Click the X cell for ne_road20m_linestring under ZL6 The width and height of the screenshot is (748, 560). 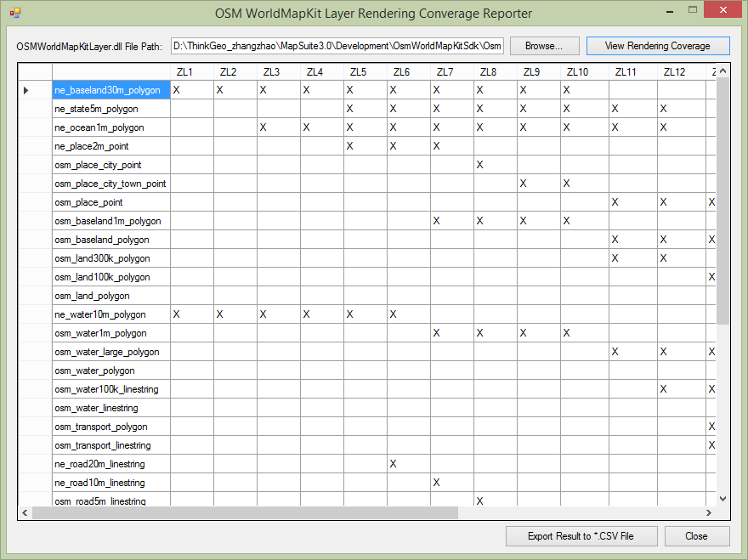[393, 464]
